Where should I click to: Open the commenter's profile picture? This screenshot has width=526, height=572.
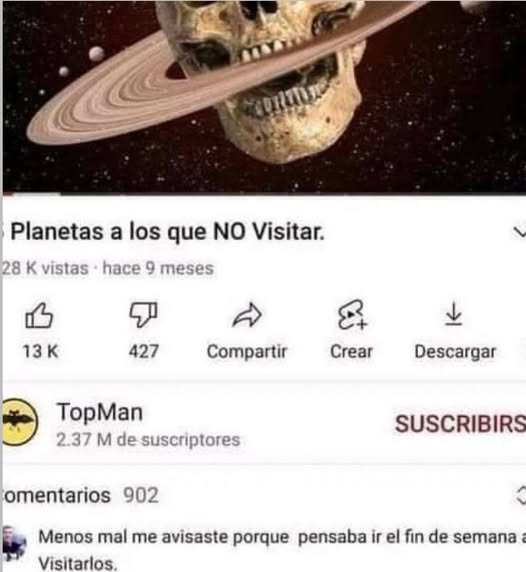click(x=14, y=543)
